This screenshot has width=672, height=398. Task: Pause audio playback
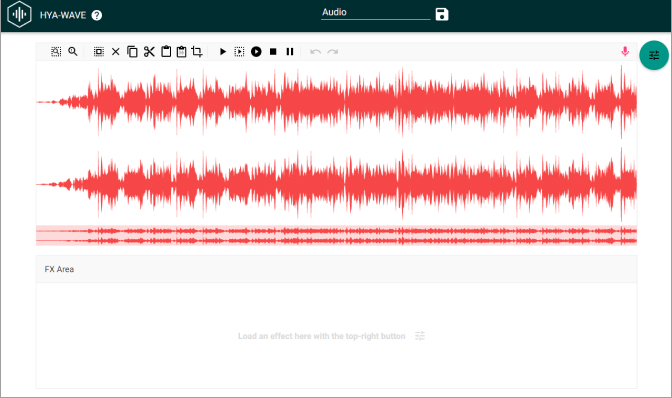click(290, 52)
